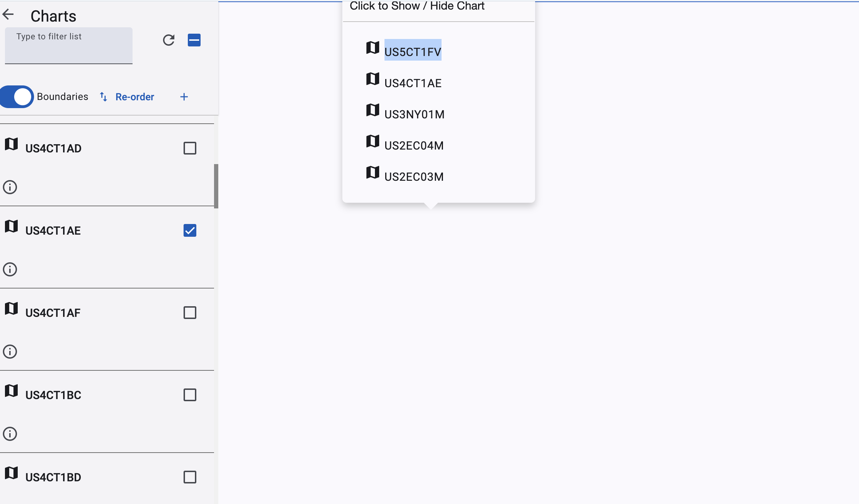Click US2EC03M popup entry

pos(414,177)
